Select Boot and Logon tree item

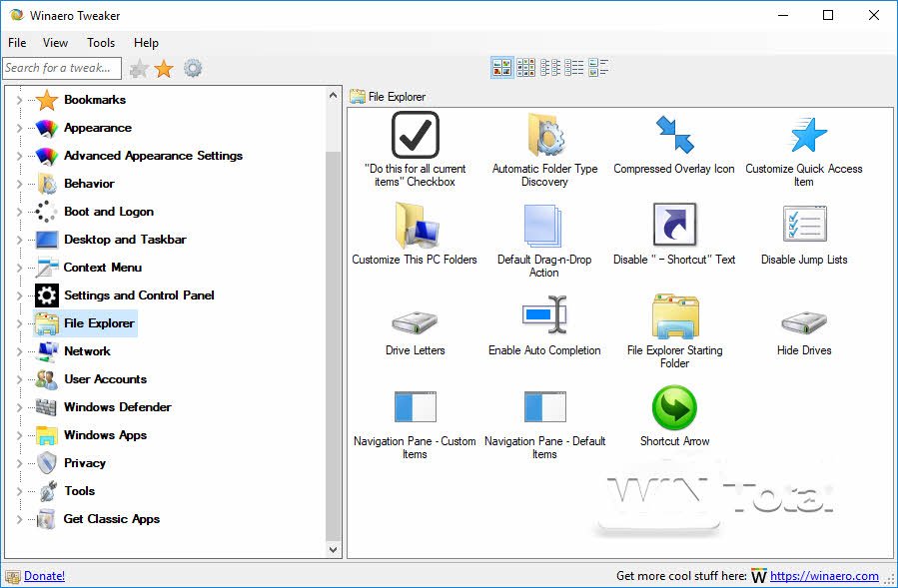pyautogui.click(x=109, y=212)
